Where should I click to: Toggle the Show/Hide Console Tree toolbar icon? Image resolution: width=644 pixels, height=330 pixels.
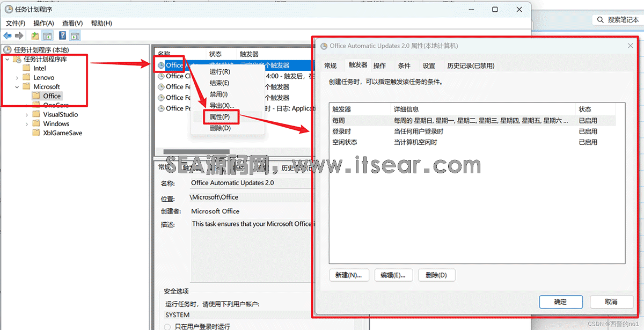tap(47, 36)
